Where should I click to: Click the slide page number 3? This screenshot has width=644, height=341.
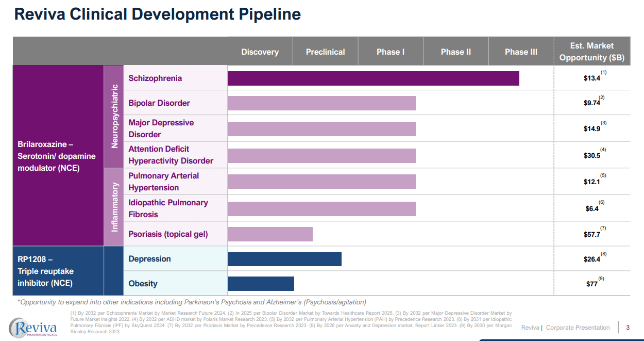[x=628, y=328]
